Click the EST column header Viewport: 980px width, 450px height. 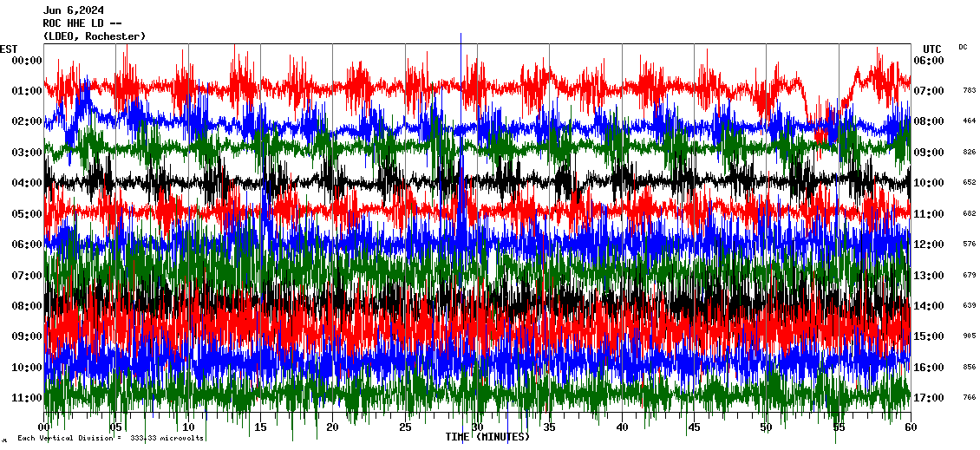(x=9, y=49)
